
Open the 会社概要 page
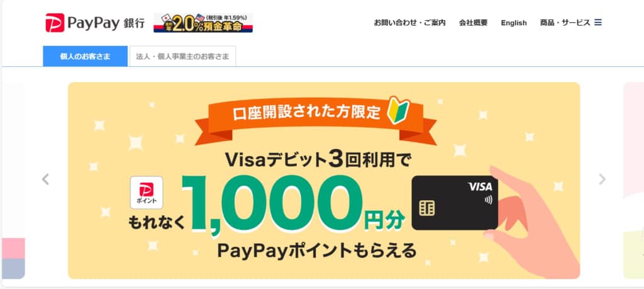click(x=473, y=23)
